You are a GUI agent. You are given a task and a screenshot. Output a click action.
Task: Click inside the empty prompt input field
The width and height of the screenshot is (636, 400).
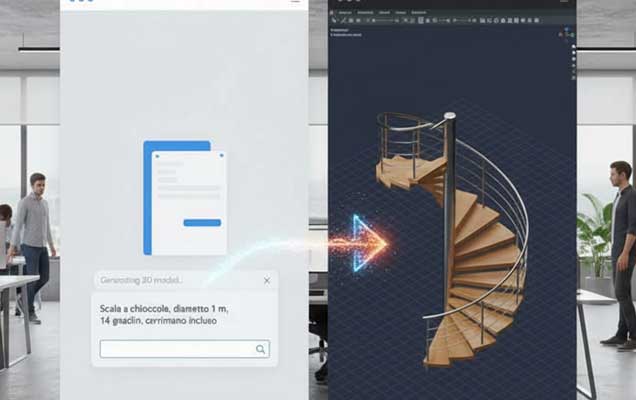pyautogui.click(x=175, y=349)
